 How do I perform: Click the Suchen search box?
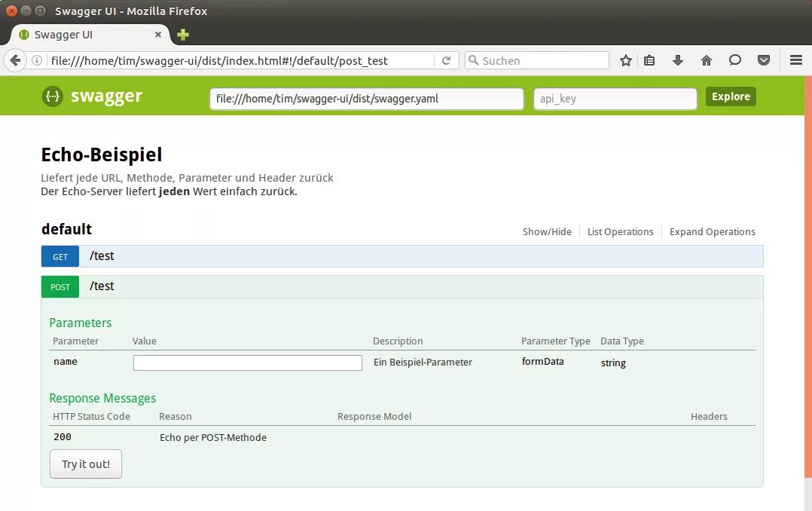(x=536, y=60)
